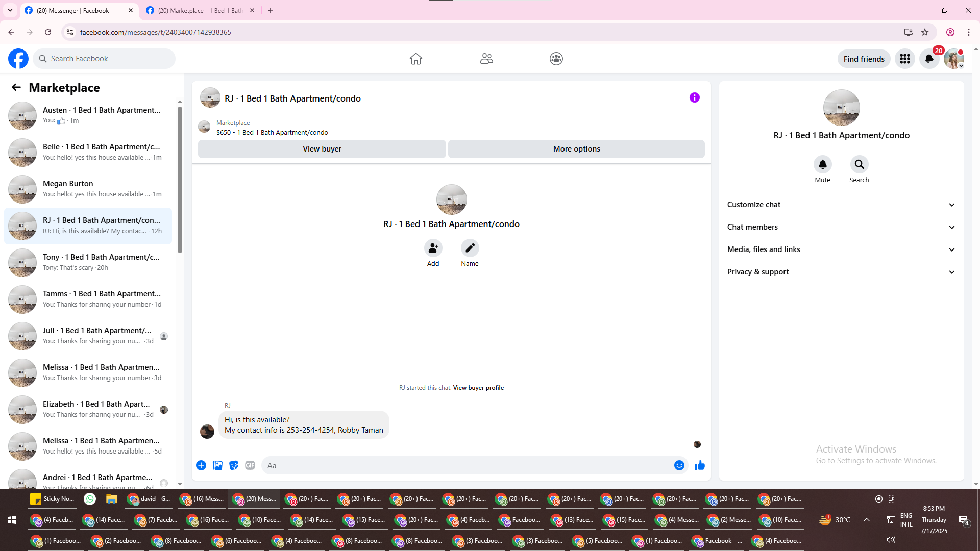This screenshot has width=980, height=551.
Task: Attach a photo using the image icon
Action: [217, 465]
